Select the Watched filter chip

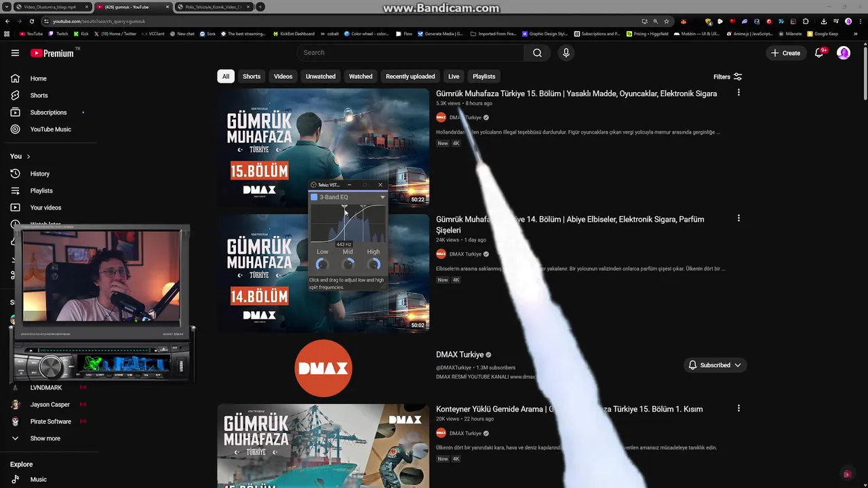[361, 77]
